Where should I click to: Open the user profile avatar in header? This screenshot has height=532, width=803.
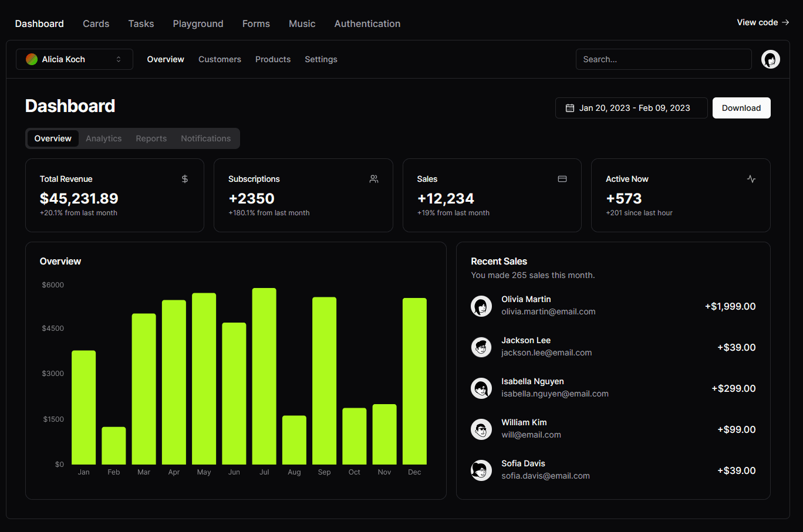coord(771,59)
